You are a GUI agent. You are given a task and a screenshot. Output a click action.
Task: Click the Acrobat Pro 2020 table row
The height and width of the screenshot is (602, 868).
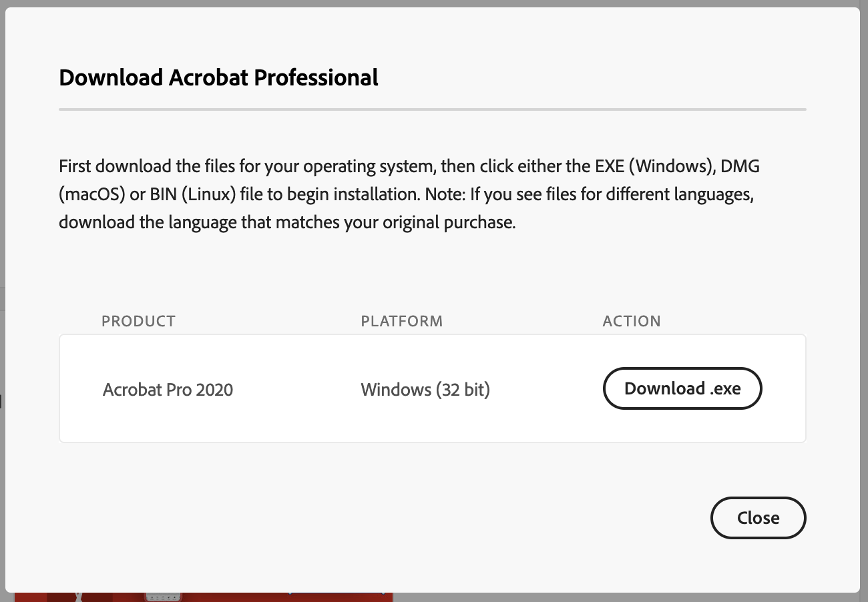tap(433, 388)
